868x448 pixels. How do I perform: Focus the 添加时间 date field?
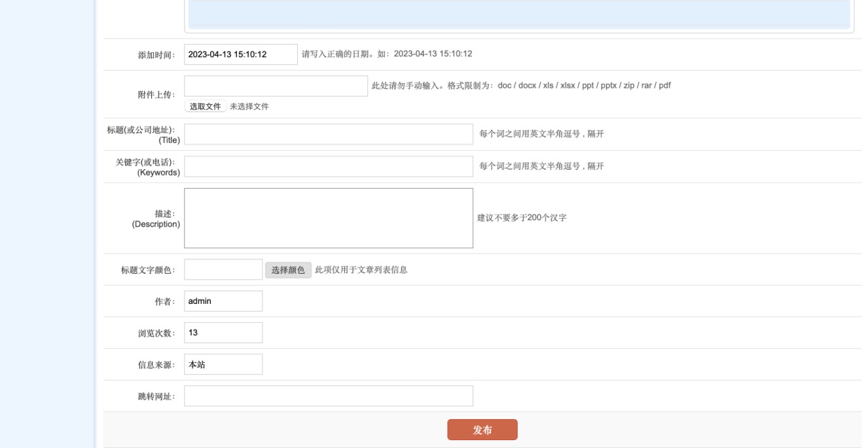click(240, 54)
